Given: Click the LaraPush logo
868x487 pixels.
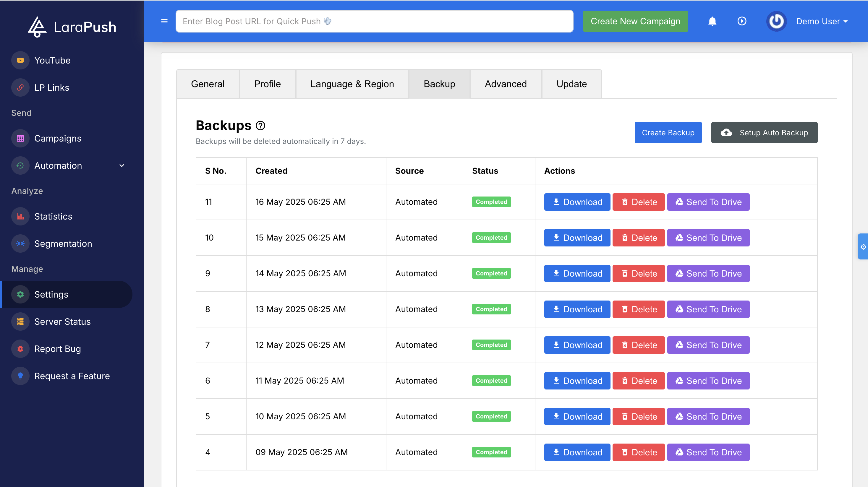Looking at the screenshot, I should tap(72, 27).
